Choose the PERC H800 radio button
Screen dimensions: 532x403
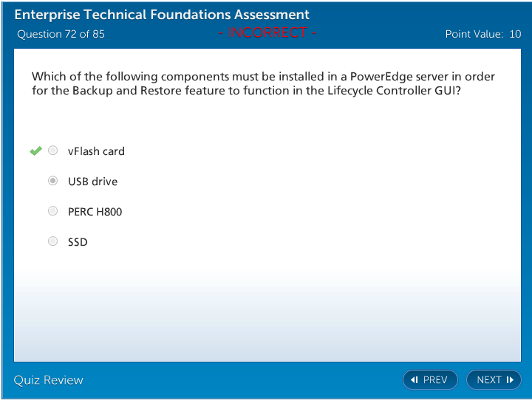52,211
